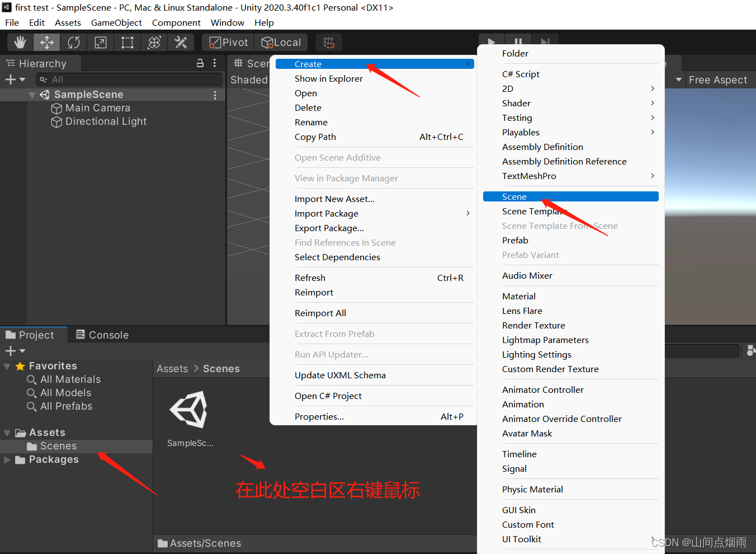Expand the Shader submenu
This screenshot has width=756, height=554.
570,103
